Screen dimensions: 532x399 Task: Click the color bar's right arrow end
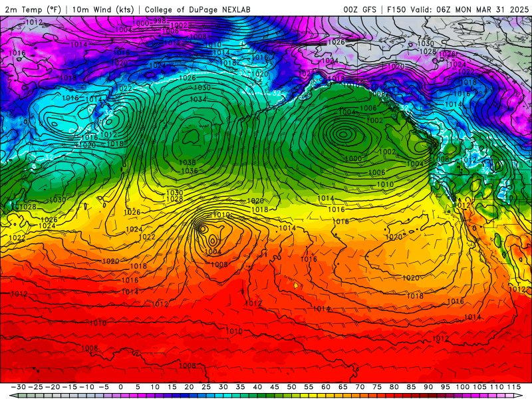519,396
